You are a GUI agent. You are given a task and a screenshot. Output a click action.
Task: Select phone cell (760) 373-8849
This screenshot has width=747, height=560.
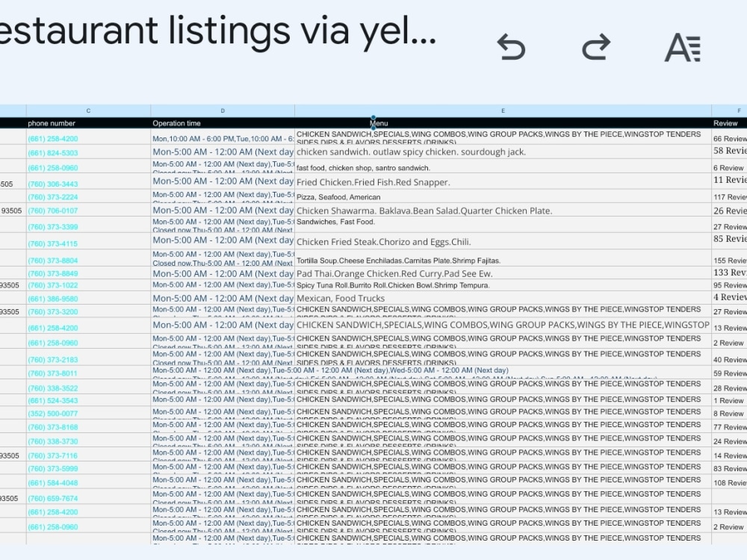point(89,273)
